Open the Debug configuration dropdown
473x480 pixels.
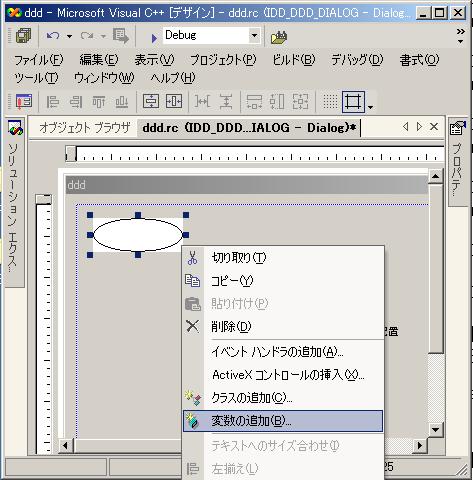coord(254,35)
